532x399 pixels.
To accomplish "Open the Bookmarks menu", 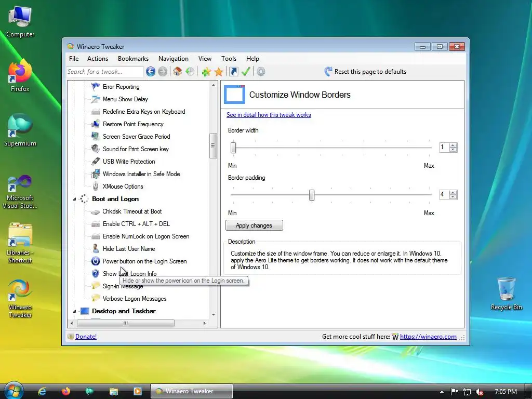I will [x=133, y=59].
